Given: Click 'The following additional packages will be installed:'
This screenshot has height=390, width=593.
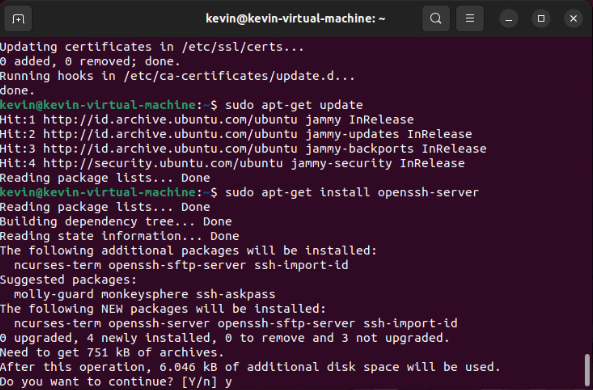Looking at the screenshot, I should click(x=188, y=250).
